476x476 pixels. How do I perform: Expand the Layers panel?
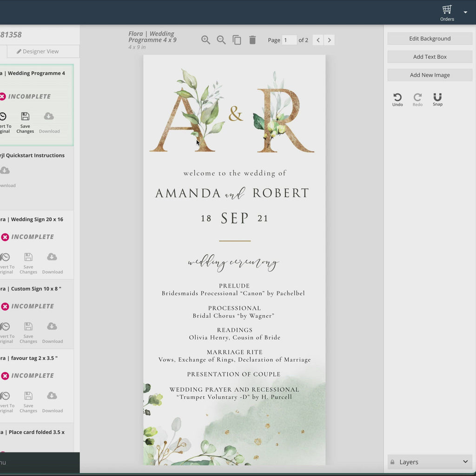pos(430,462)
